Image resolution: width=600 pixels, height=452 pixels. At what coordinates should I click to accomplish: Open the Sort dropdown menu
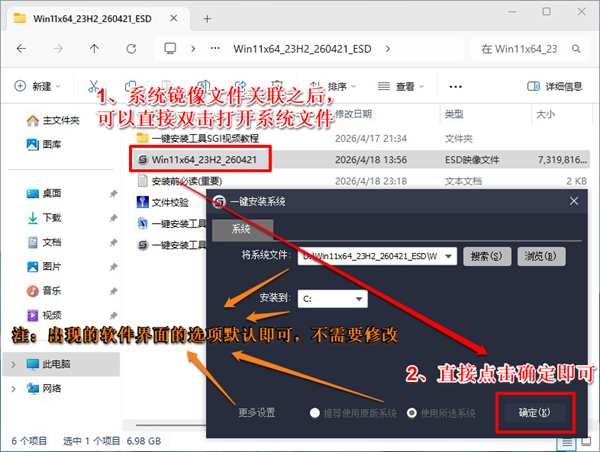tap(332, 86)
